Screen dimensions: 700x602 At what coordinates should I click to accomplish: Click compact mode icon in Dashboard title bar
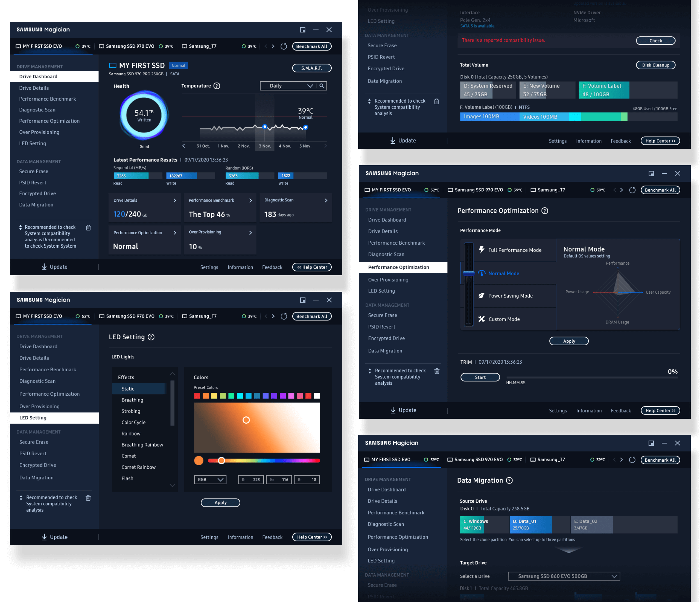(x=303, y=30)
